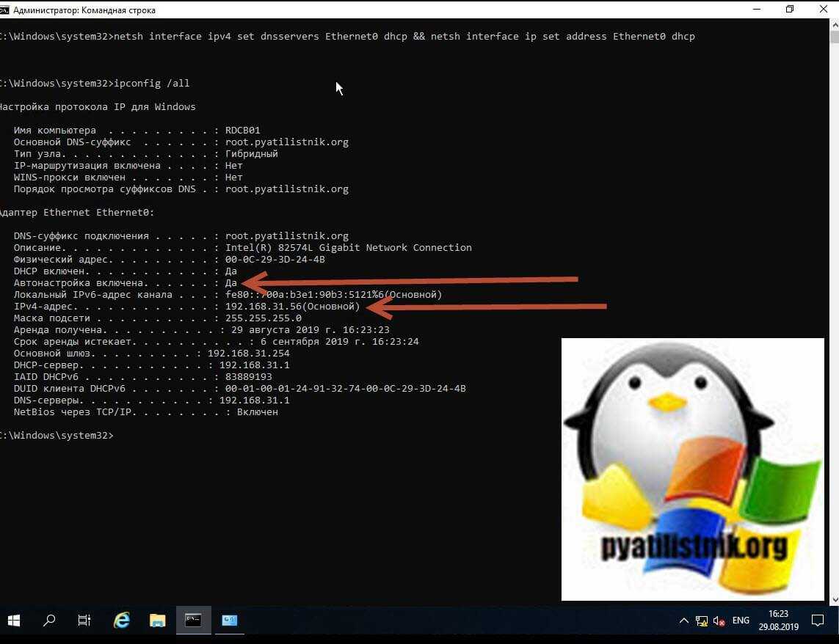
Task: Open clock showing 16:23 29.08.2019
Action: click(x=779, y=621)
